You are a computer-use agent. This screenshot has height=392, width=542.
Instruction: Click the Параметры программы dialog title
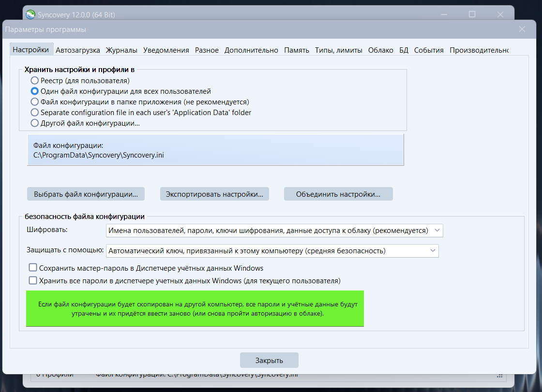tap(45, 29)
